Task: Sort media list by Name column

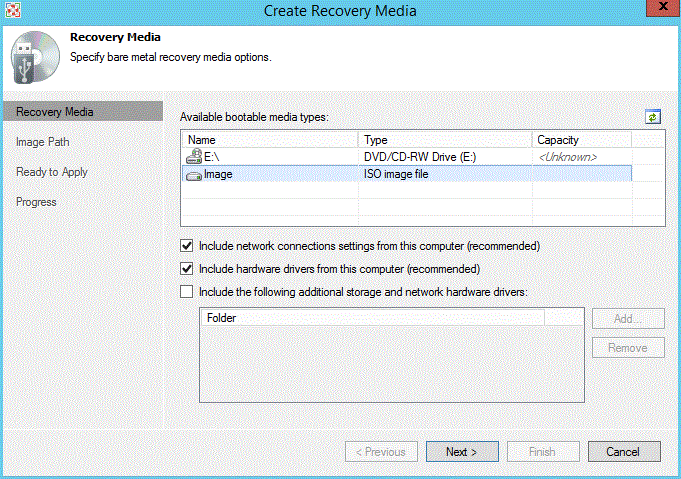Action: pyautogui.click(x=270, y=140)
